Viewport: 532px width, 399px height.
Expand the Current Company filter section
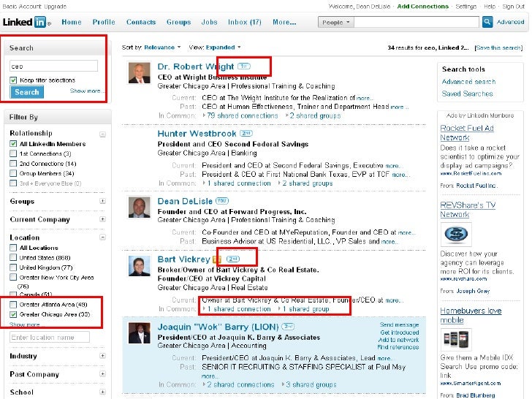[102, 219]
